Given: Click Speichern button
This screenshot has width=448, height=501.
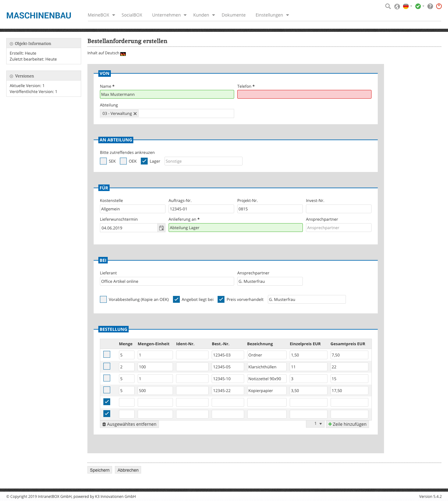Looking at the screenshot, I should [100, 470].
